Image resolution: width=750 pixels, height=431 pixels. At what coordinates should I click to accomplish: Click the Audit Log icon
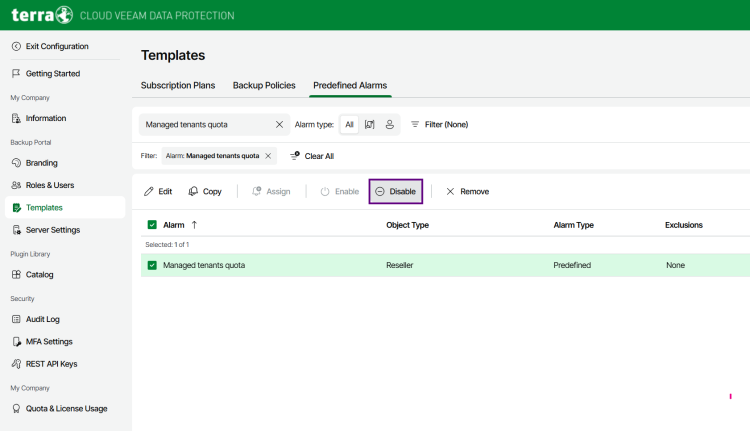(x=16, y=319)
